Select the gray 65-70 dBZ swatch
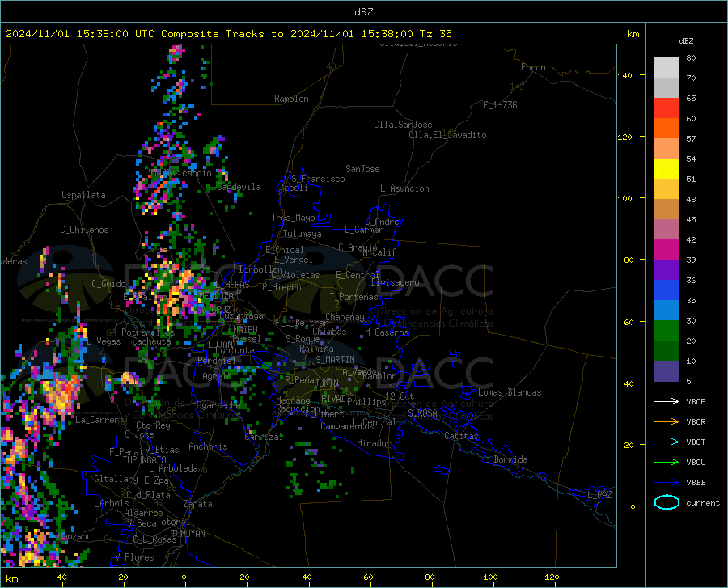This screenshot has height=588, width=728. point(667,87)
